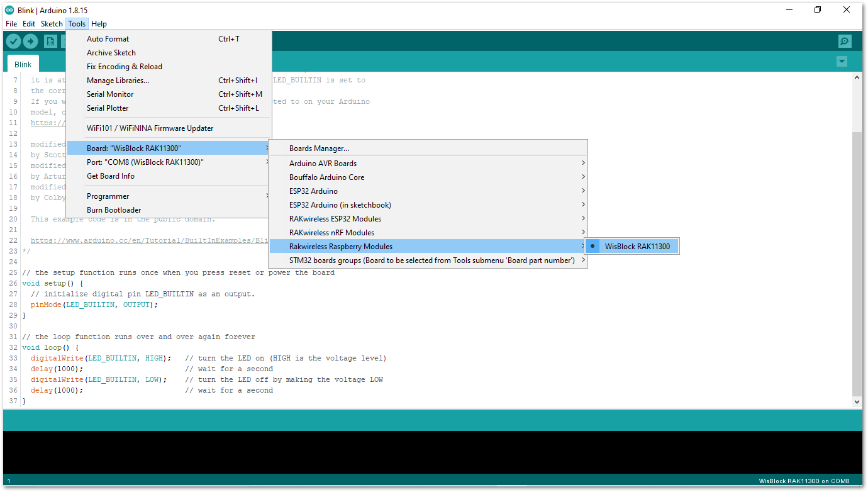Click the vertical scrollbar thumb in editor
The image size is (868, 492).
[x=857, y=263]
